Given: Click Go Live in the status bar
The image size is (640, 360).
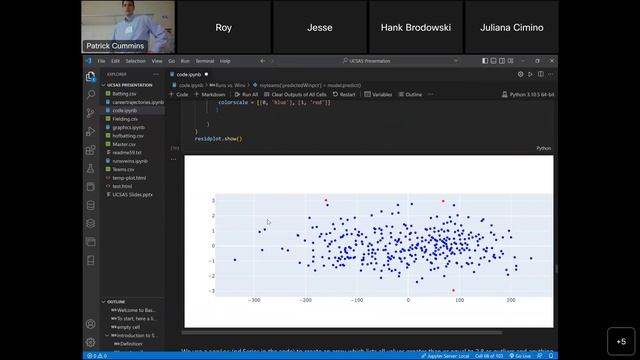Looking at the screenshot, I should 520,356.
